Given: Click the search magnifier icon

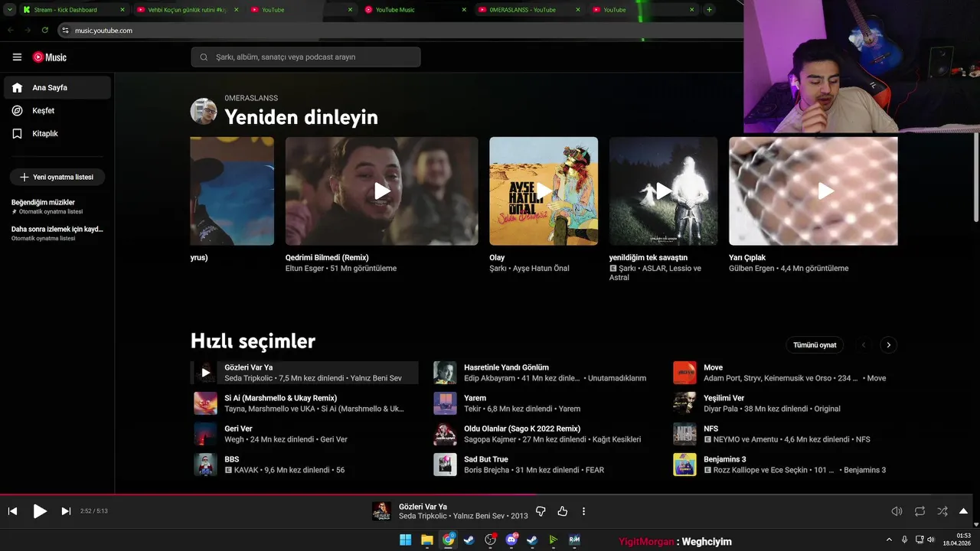Looking at the screenshot, I should [x=204, y=57].
